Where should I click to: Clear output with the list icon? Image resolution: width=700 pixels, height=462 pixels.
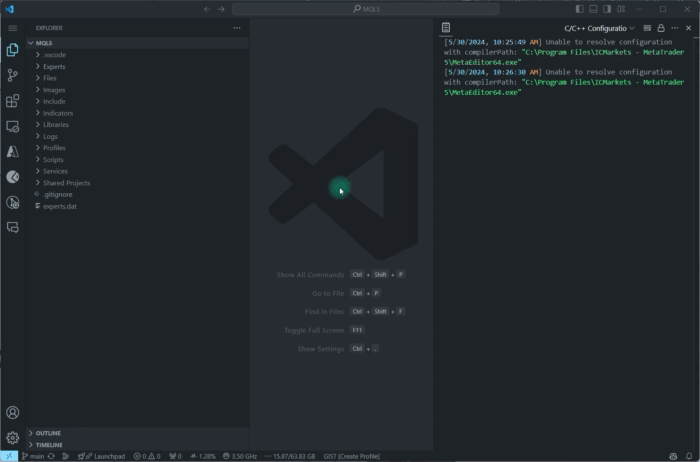pos(647,28)
